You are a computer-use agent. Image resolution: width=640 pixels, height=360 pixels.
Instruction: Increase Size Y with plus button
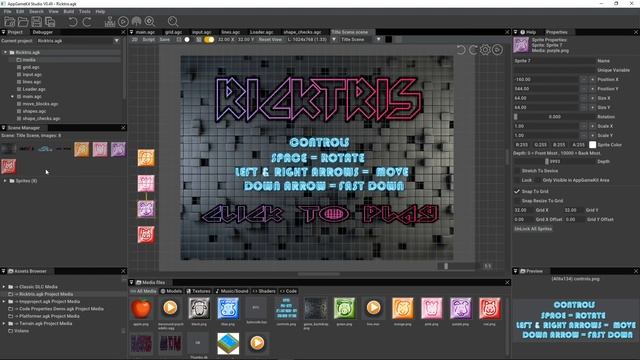coord(593,108)
